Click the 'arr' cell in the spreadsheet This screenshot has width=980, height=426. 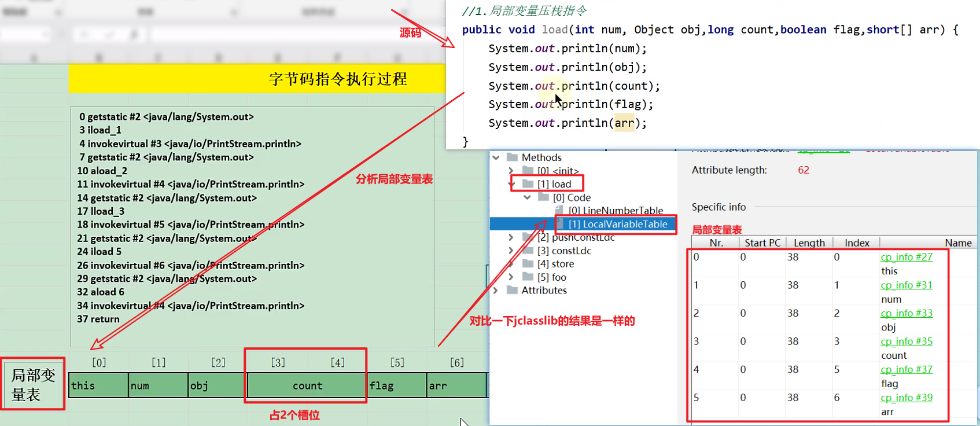457,385
